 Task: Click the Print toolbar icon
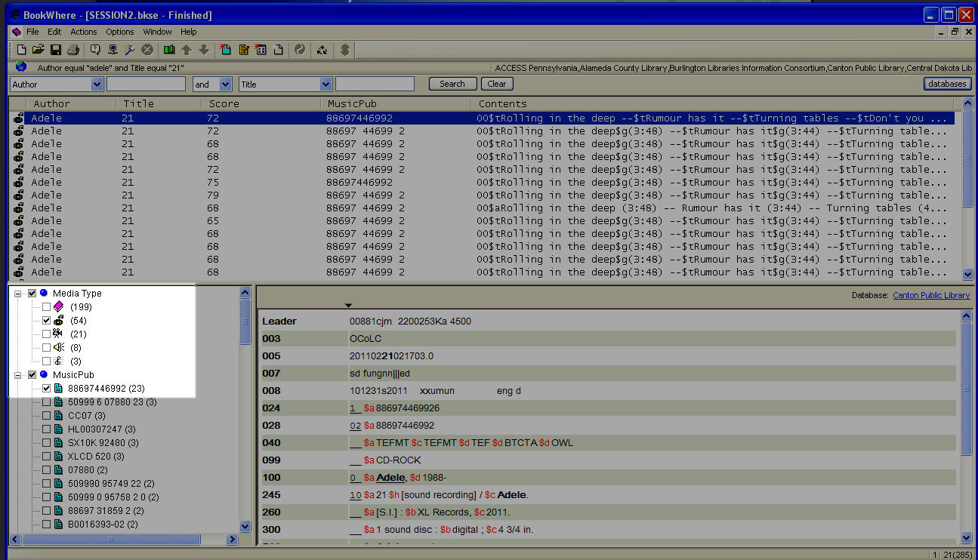point(73,50)
